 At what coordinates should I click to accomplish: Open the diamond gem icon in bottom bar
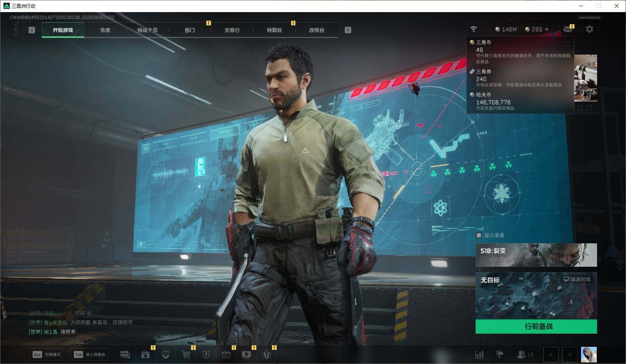pyautogui.click(x=166, y=355)
